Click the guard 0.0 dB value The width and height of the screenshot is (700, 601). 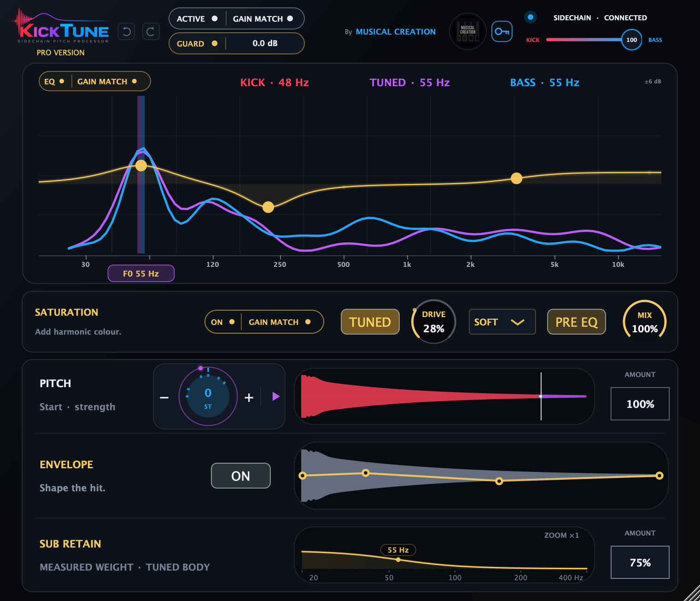tap(265, 43)
